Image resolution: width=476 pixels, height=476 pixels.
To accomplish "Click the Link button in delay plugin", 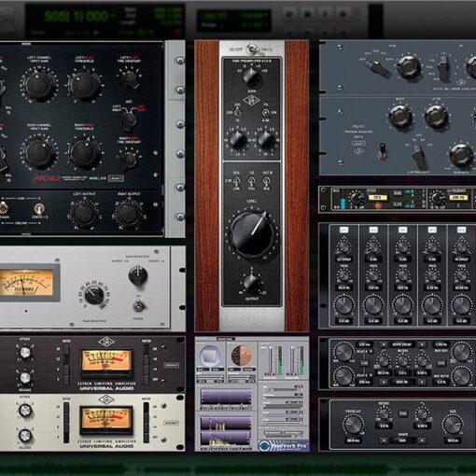I will pos(364,363).
